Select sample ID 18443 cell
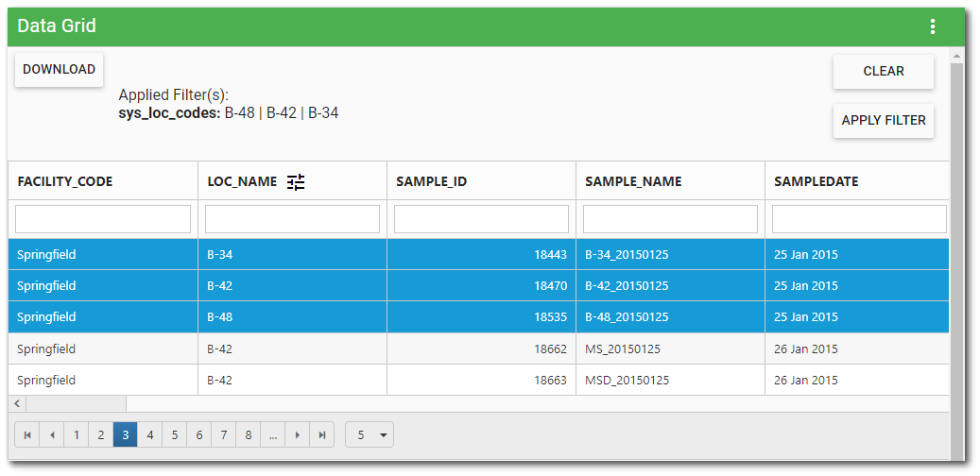Image resolution: width=980 pixels, height=476 pixels. pyautogui.click(x=481, y=255)
